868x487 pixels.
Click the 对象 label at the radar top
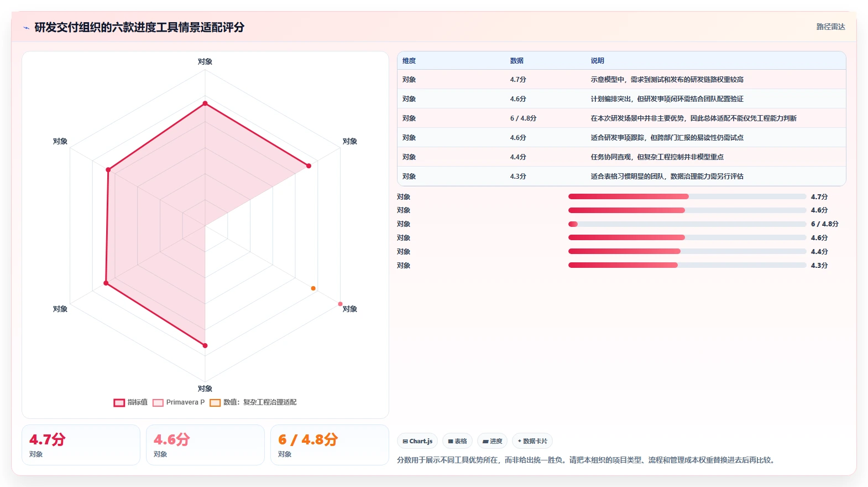pyautogui.click(x=205, y=62)
